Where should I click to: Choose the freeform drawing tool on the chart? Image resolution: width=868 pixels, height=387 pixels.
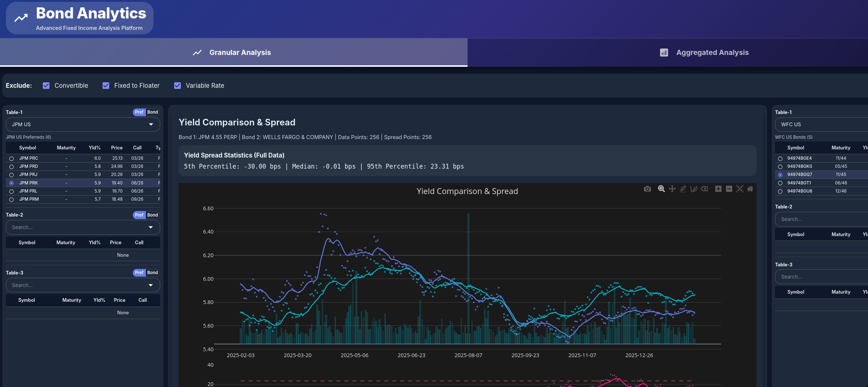694,189
